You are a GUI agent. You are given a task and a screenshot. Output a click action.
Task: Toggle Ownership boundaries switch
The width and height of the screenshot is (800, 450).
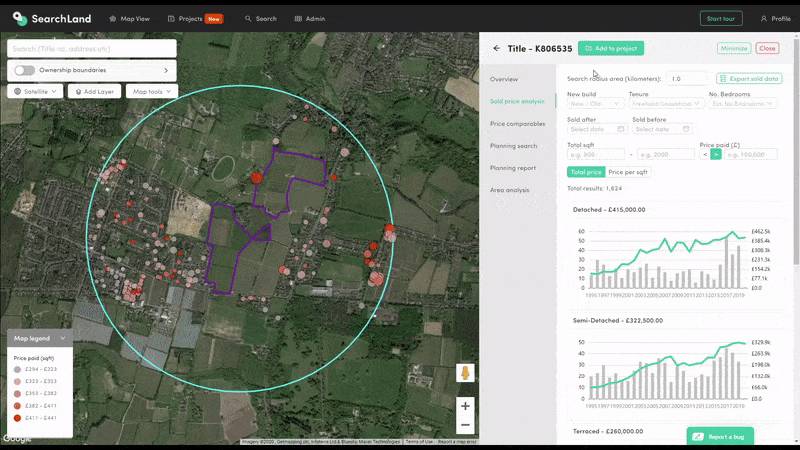[x=24, y=70]
